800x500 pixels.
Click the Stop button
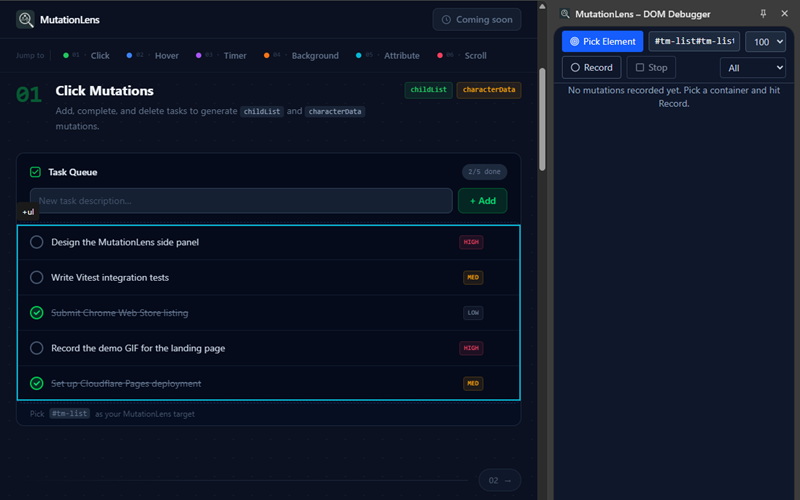pyautogui.click(x=651, y=67)
